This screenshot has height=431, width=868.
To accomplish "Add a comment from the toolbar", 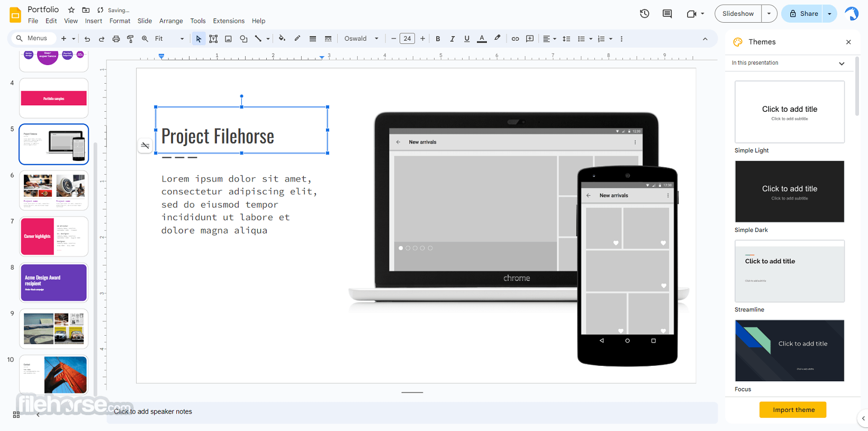I will [530, 39].
